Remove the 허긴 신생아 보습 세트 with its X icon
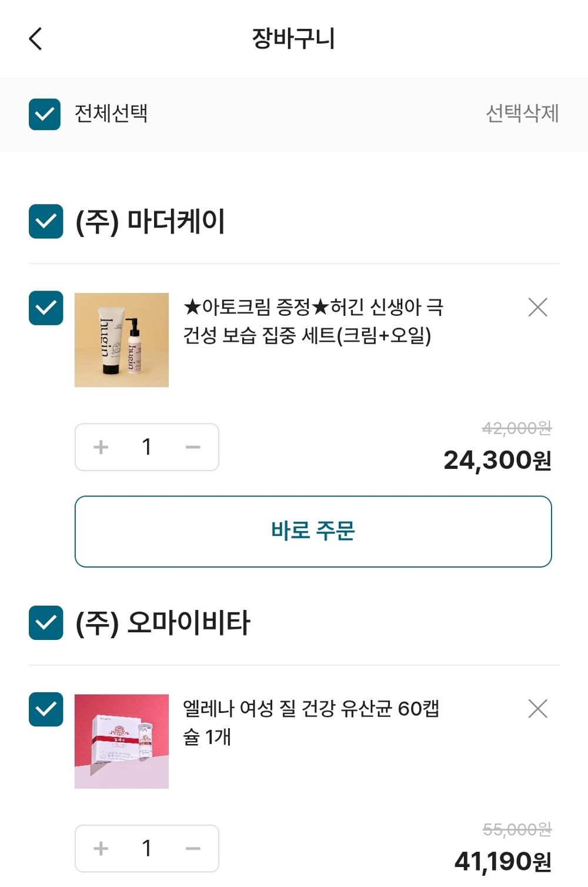This screenshot has height=887, width=588. (x=538, y=308)
